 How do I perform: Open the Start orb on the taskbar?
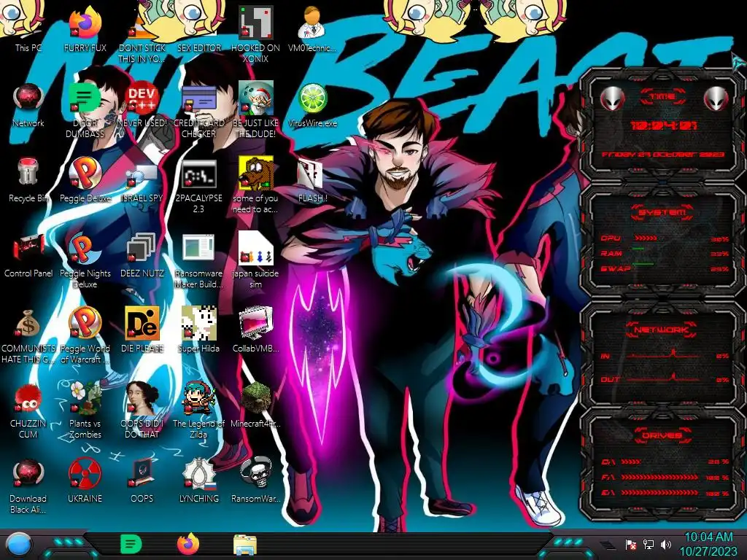[x=18, y=545]
